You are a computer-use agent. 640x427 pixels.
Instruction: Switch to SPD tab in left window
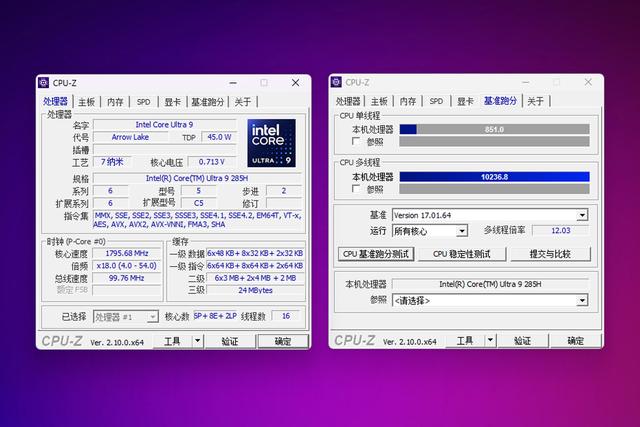coord(144,102)
